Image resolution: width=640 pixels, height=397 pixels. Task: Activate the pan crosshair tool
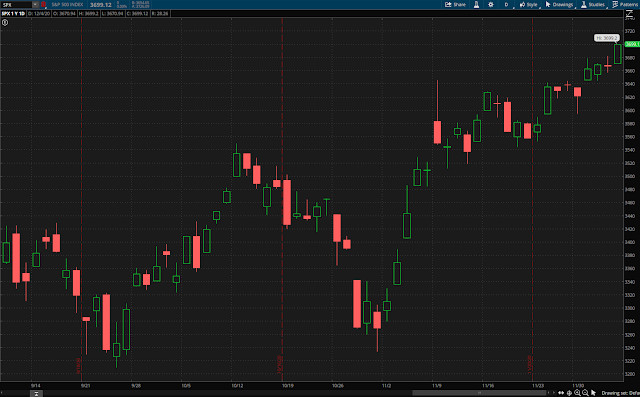pyautogui.click(x=569, y=393)
